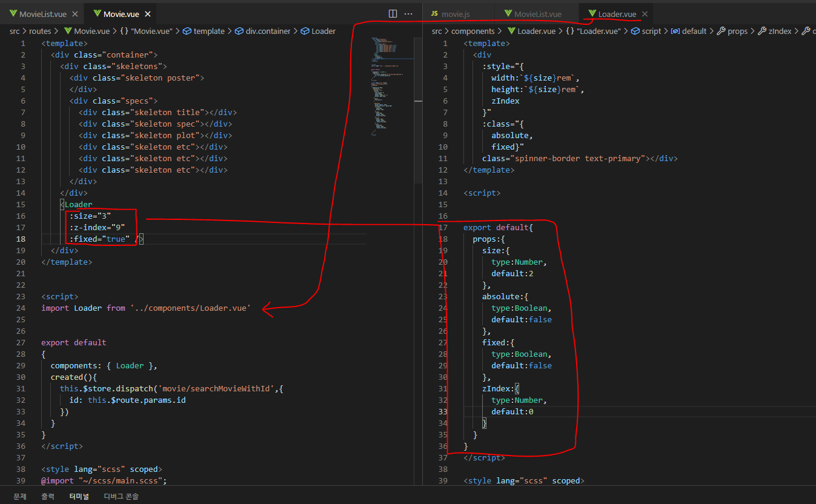Screen dimensions: 816x504
Task: Click the Movie.vue editor vertical scrollbar
Action: [418, 109]
